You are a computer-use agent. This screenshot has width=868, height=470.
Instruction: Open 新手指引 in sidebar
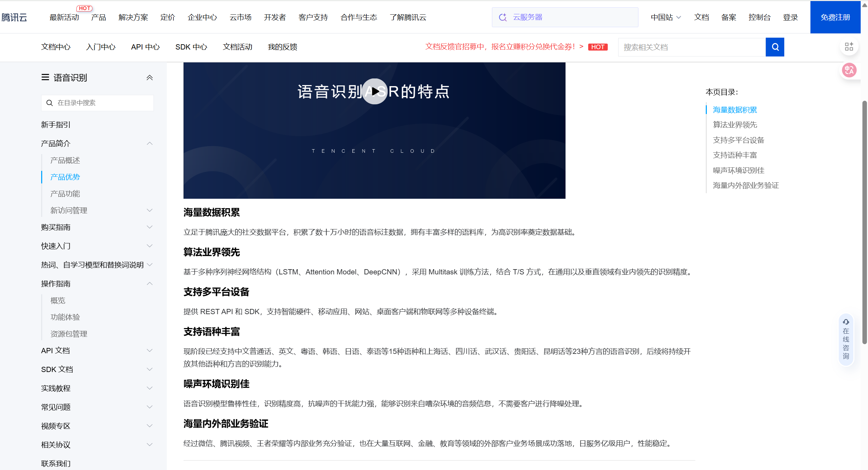click(x=56, y=124)
